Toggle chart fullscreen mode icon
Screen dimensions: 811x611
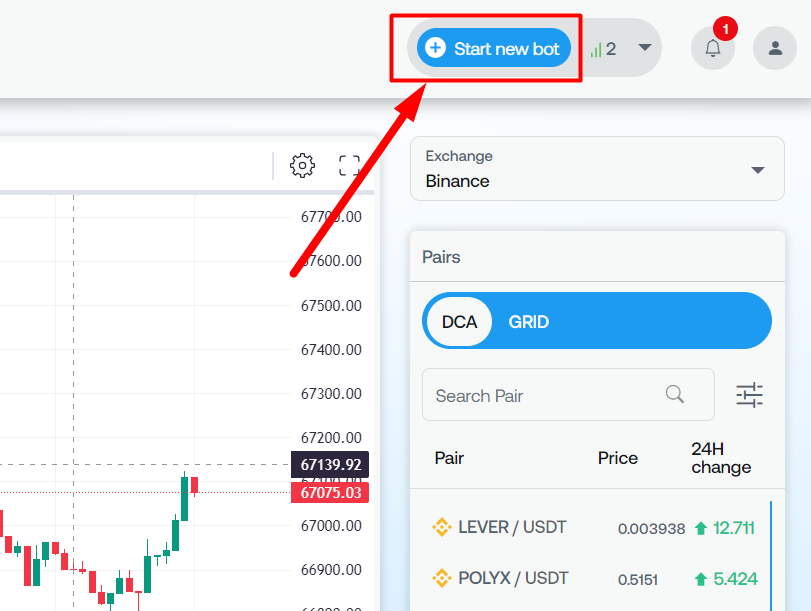tap(349, 166)
